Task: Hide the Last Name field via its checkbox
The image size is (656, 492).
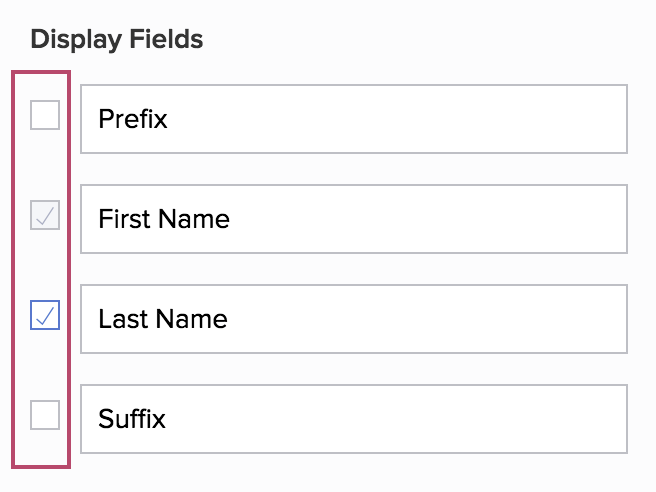Action: [x=45, y=316]
